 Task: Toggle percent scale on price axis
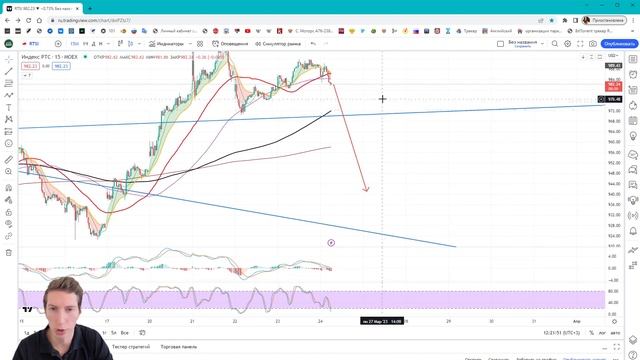pyautogui.click(x=591, y=333)
